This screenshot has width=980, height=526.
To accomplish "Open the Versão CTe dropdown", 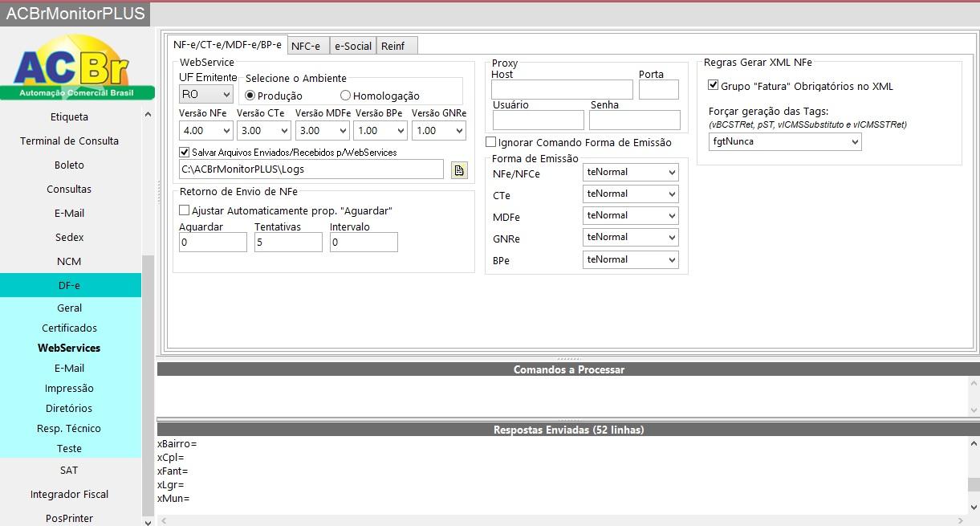I will pyautogui.click(x=264, y=130).
